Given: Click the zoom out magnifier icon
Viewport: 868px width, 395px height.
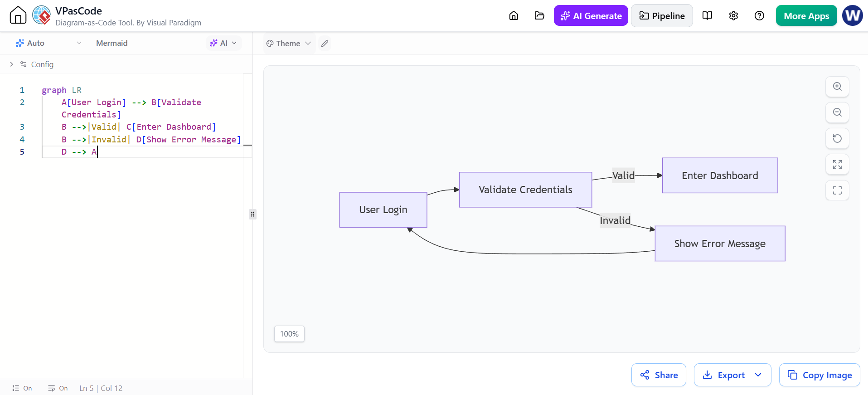Looking at the screenshot, I should click(837, 112).
